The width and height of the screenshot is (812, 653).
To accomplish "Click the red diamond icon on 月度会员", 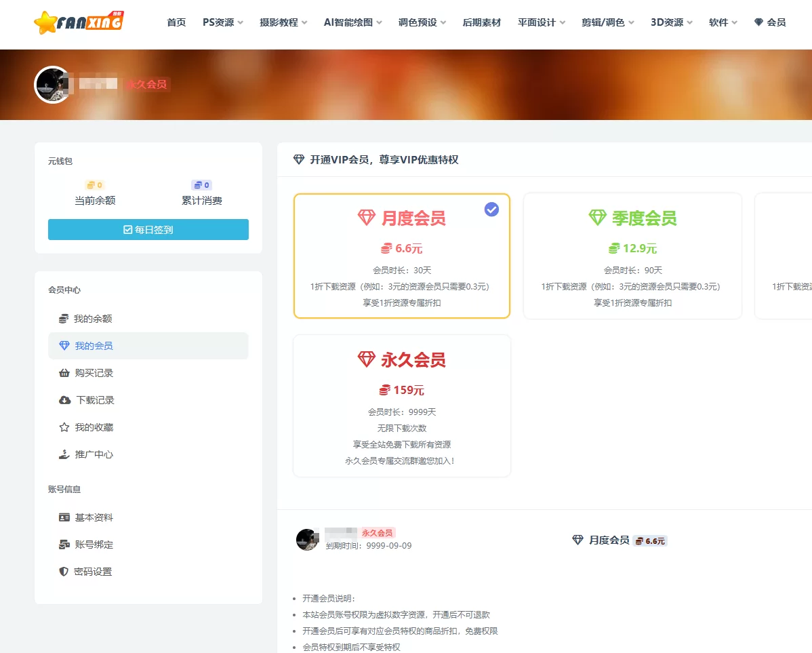I will [x=367, y=218].
